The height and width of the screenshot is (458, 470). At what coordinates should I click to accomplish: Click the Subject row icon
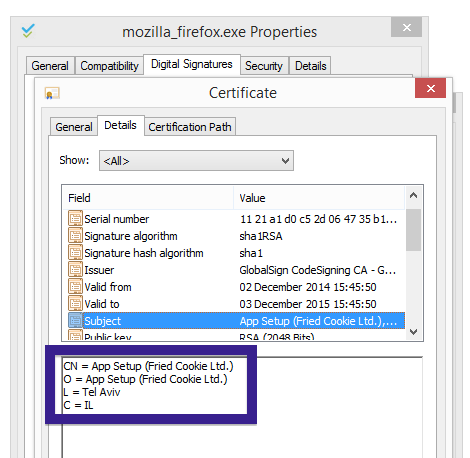(x=75, y=321)
